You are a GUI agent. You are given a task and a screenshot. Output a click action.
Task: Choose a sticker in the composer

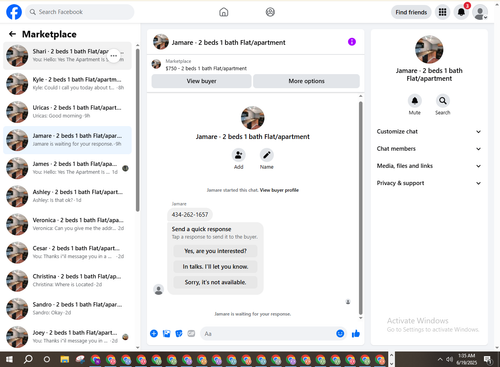click(x=179, y=333)
